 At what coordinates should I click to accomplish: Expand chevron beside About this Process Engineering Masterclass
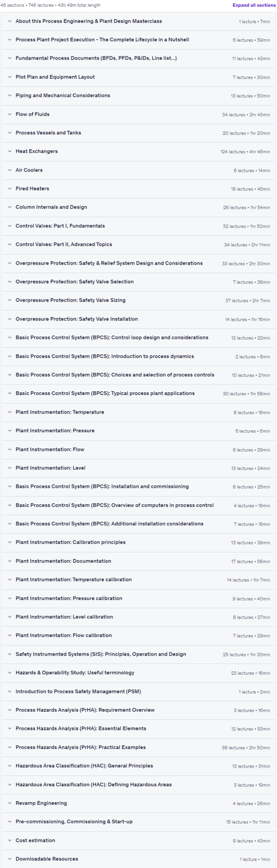tap(9, 21)
